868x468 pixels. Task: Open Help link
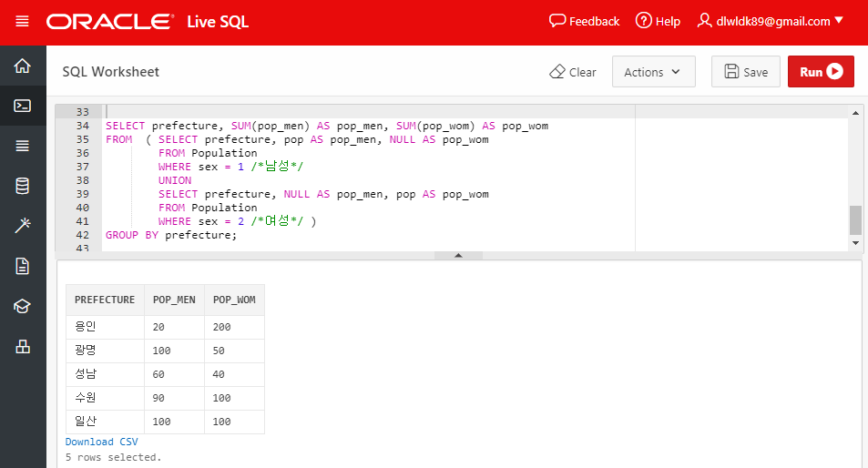pyautogui.click(x=658, y=22)
